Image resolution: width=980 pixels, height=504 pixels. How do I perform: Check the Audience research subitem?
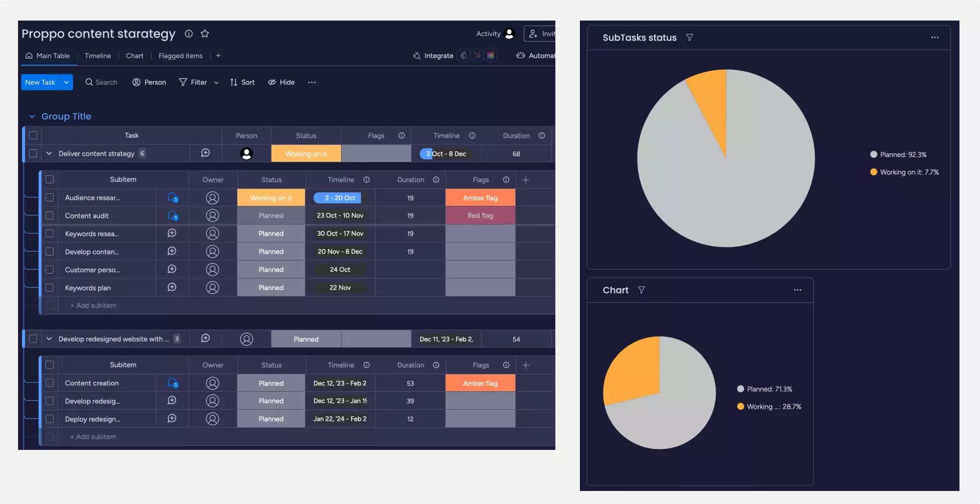click(50, 197)
